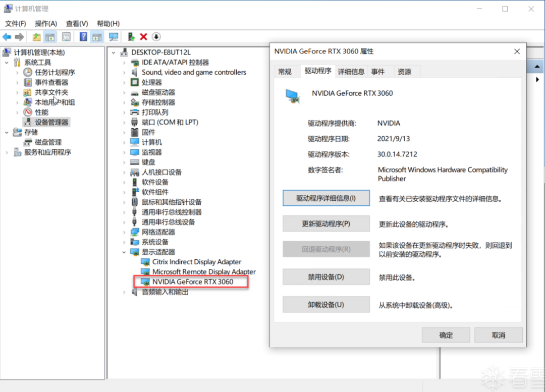
Task: Click the Scan for hardware changes monitor icon
Action: point(114,37)
